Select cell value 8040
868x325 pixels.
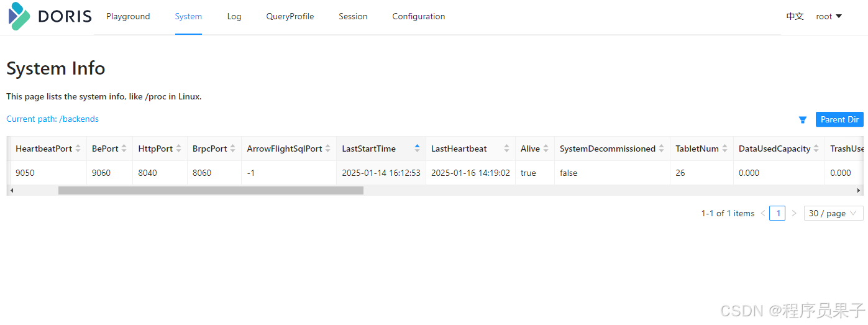(x=148, y=173)
